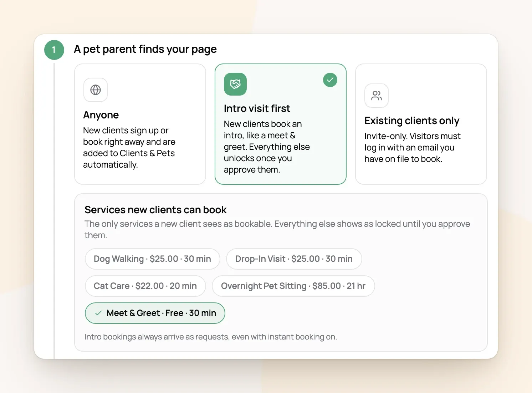Select the Anyone access option
Image resolution: width=532 pixels, height=393 pixels.
tap(140, 124)
